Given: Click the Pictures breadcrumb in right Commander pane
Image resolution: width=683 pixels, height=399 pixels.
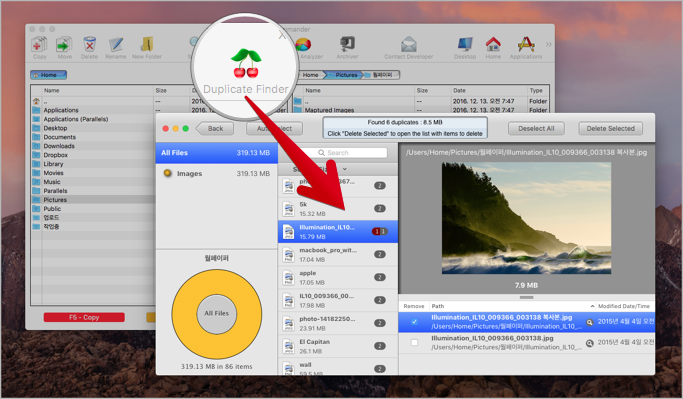Looking at the screenshot, I should 346,75.
